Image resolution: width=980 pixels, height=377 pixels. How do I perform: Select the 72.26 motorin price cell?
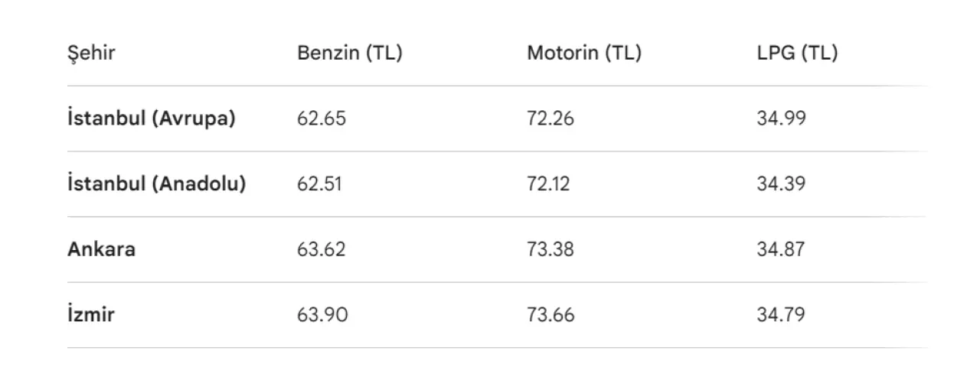(550, 119)
